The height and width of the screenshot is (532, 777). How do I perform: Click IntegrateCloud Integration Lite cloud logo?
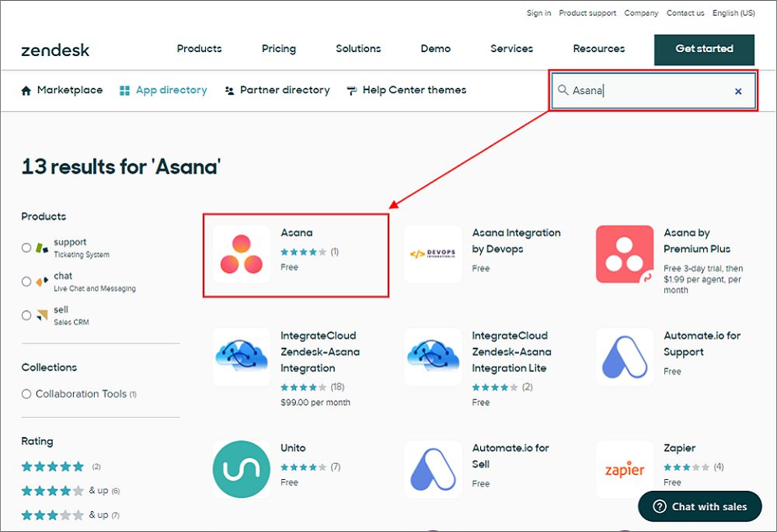click(433, 356)
